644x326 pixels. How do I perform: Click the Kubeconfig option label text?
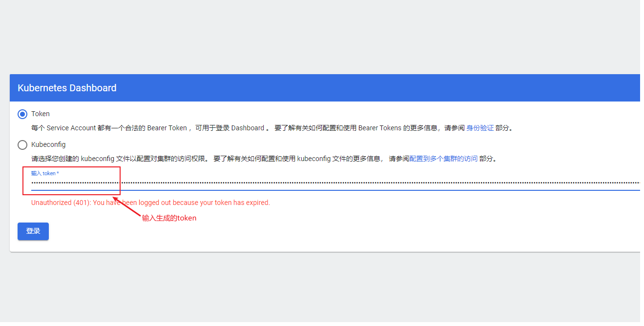tap(48, 144)
